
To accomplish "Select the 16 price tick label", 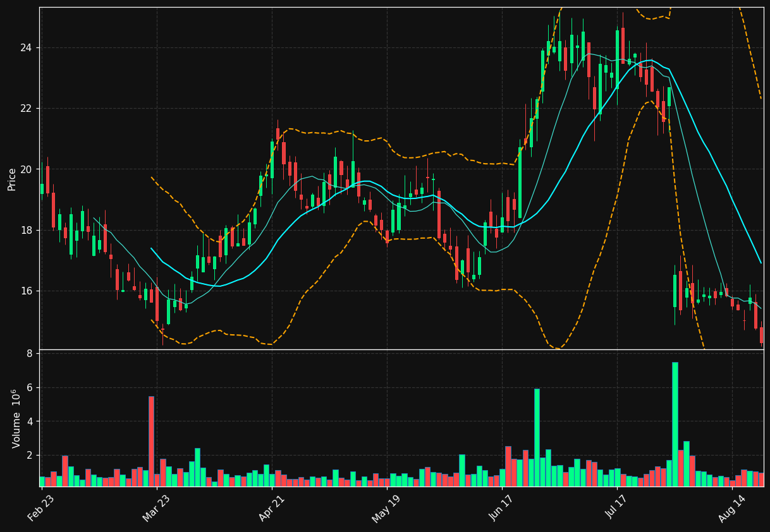I will click(x=26, y=291).
